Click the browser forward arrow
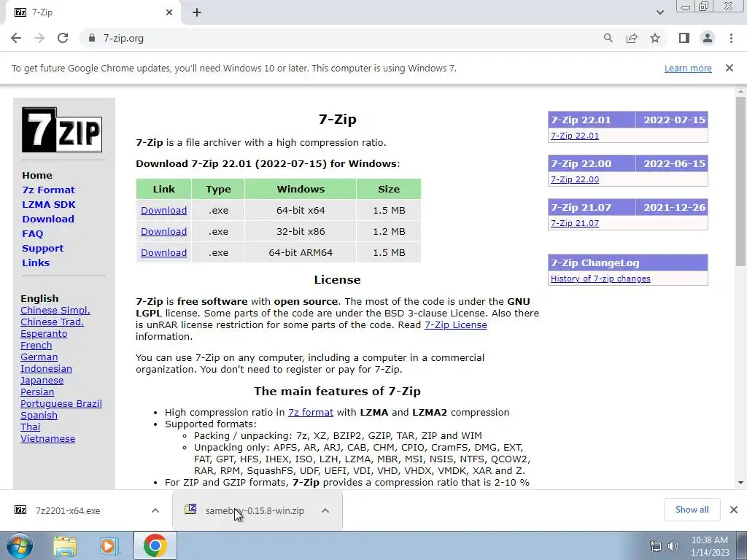Viewport: 747px width, 560px height. tap(39, 38)
